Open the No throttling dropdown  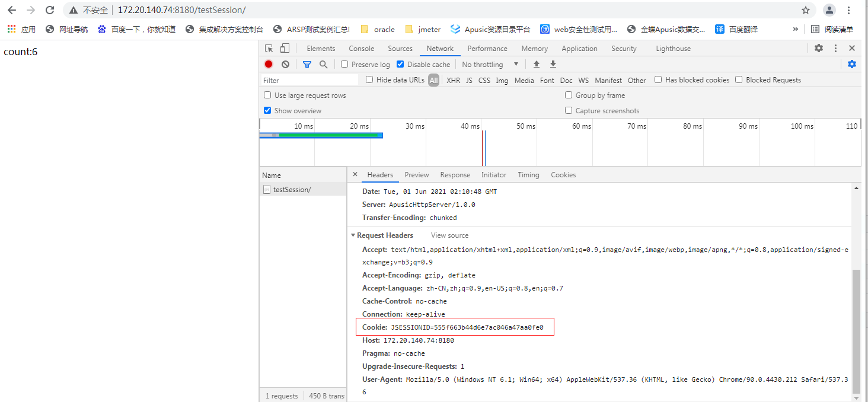tap(490, 64)
